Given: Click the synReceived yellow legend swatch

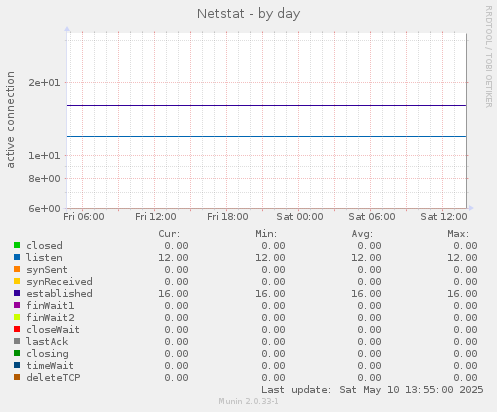Looking at the screenshot, I should point(17,281).
